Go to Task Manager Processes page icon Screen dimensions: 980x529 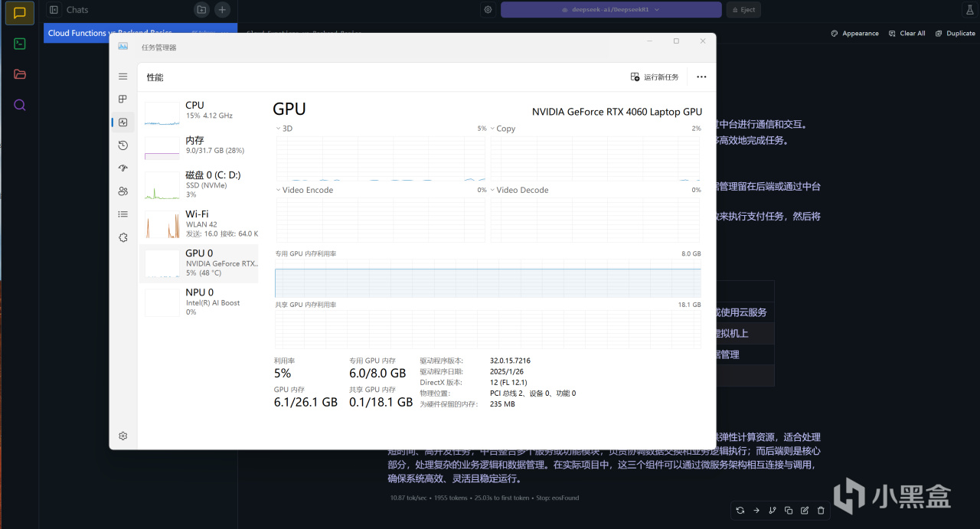click(122, 100)
